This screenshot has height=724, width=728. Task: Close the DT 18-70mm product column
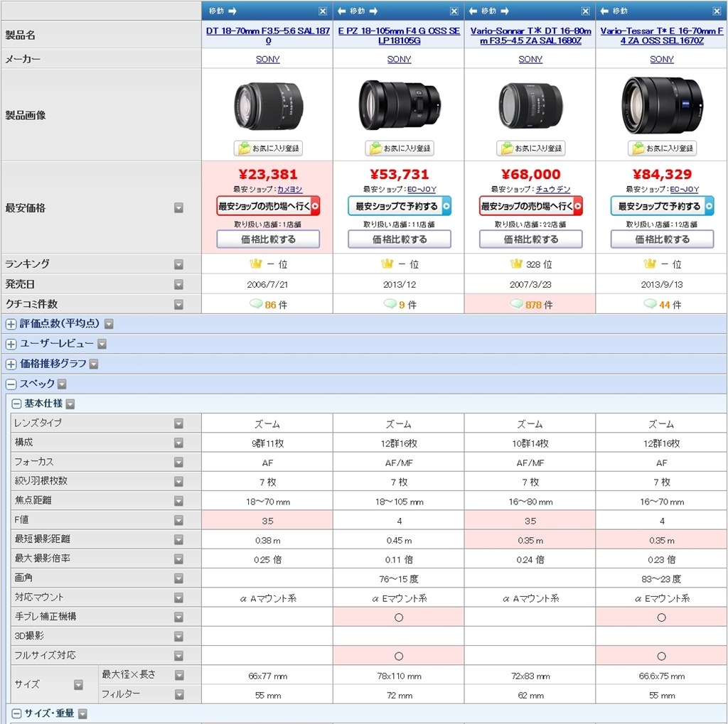click(323, 11)
